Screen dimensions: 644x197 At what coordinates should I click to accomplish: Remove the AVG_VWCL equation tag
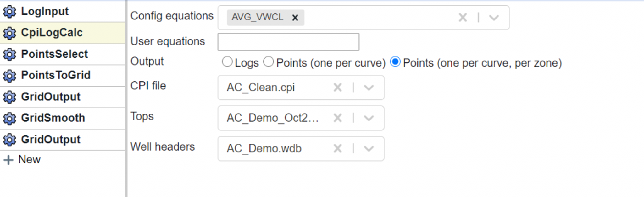[295, 18]
